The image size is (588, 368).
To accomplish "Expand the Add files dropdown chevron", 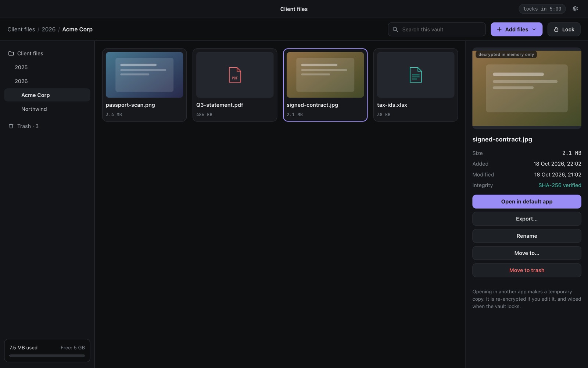I will pos(534,29).
